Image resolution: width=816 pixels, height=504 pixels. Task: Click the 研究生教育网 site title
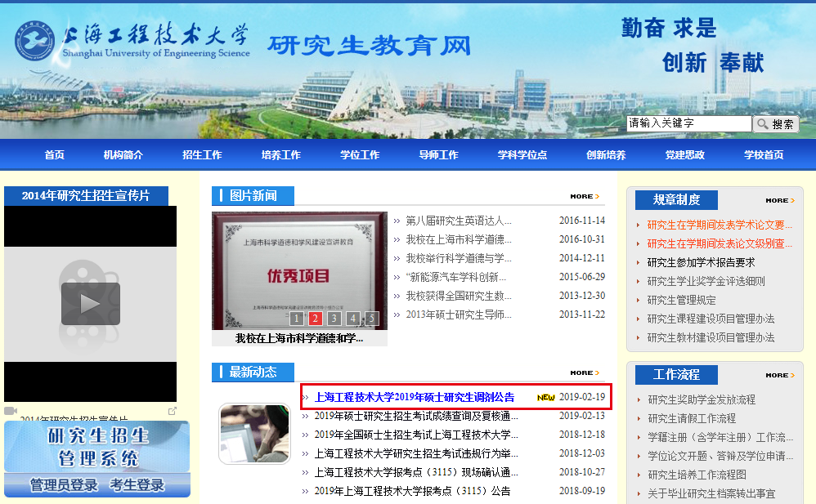(x=369, y=46)
